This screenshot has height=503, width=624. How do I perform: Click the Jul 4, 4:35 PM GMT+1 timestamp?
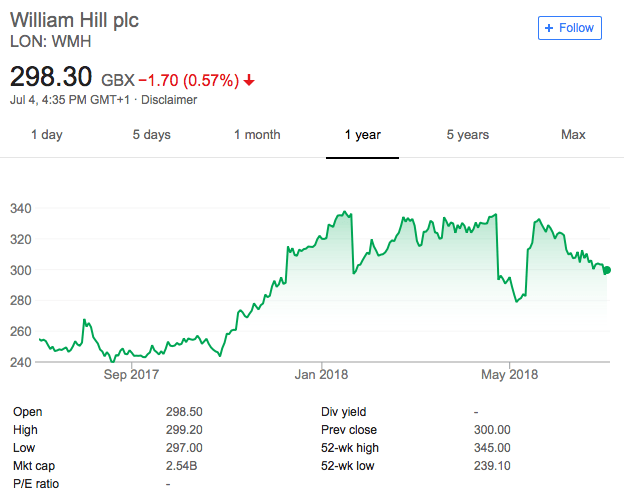(70, 100)
